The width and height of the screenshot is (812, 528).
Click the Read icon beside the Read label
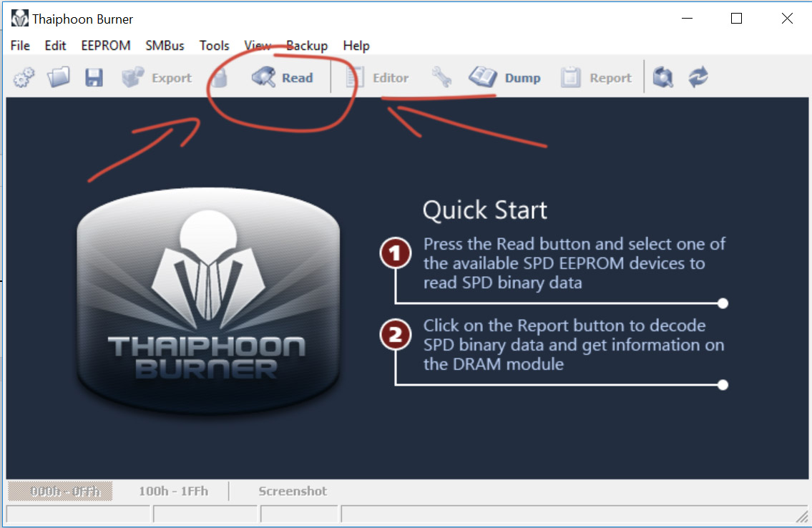click(263, 78)
